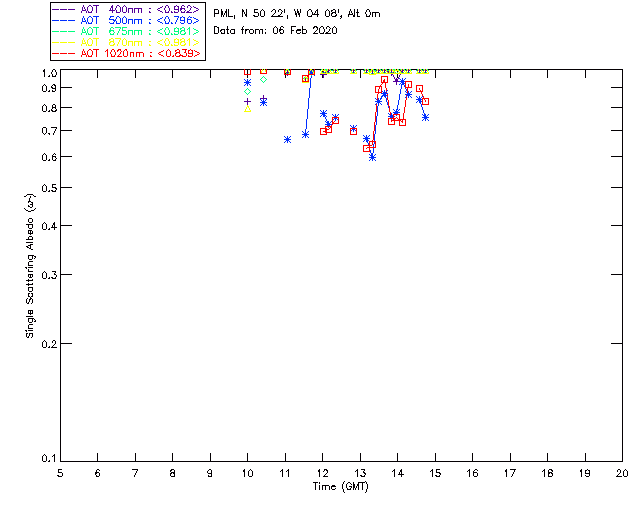The image size is (640, 512).
Task: Click the blue asterisk at 11 GMT
Action: [x=287, y=139]
